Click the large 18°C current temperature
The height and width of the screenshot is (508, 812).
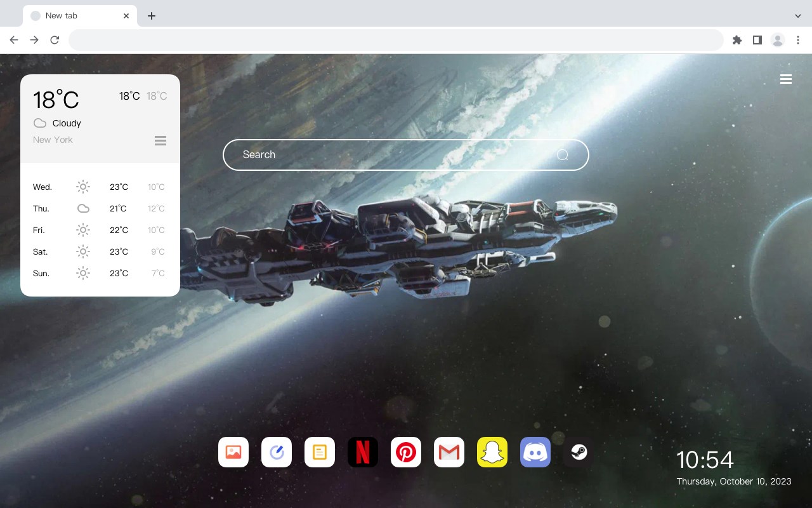(x=56, y=100)
